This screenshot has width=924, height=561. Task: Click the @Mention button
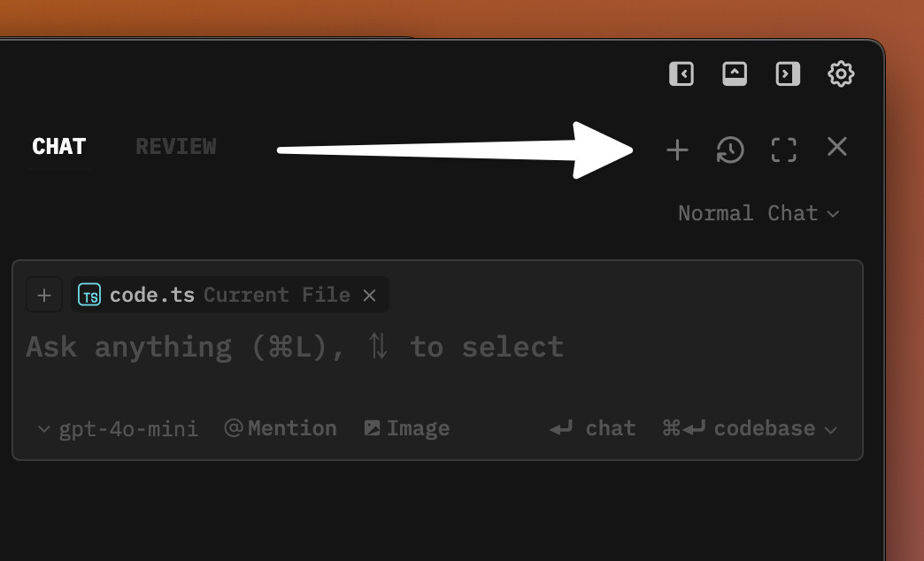pyautogui.click(x=281, y=427)
